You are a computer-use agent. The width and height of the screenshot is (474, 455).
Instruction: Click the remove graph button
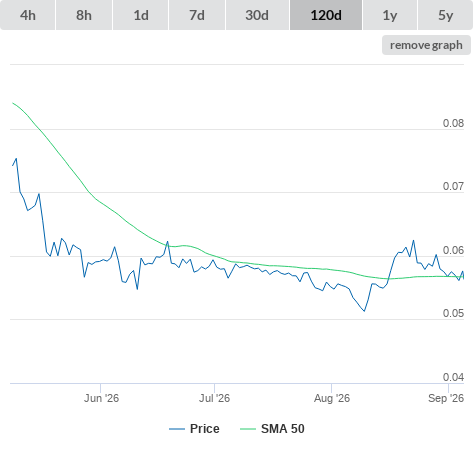[426, 45]
